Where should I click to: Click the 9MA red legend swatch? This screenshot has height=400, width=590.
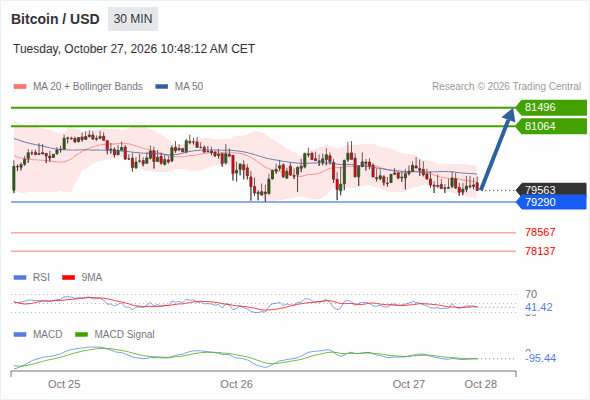coord(68,278)
